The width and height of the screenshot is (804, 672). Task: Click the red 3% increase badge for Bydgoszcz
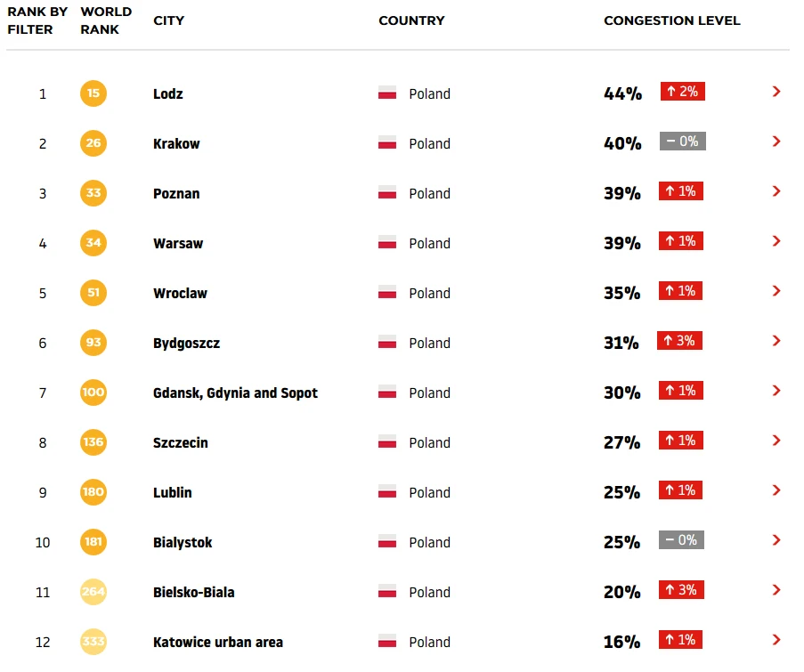680,340
